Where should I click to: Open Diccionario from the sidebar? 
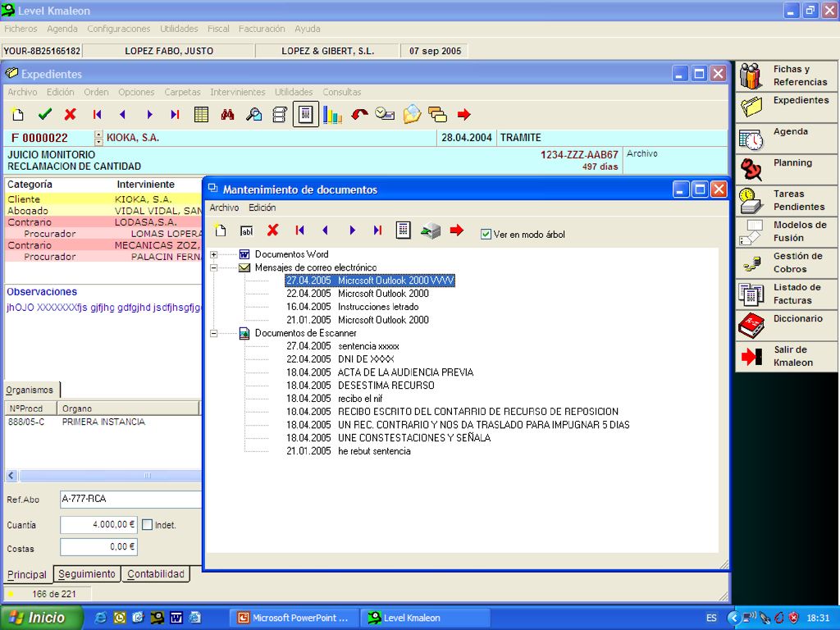click(786, 326)
